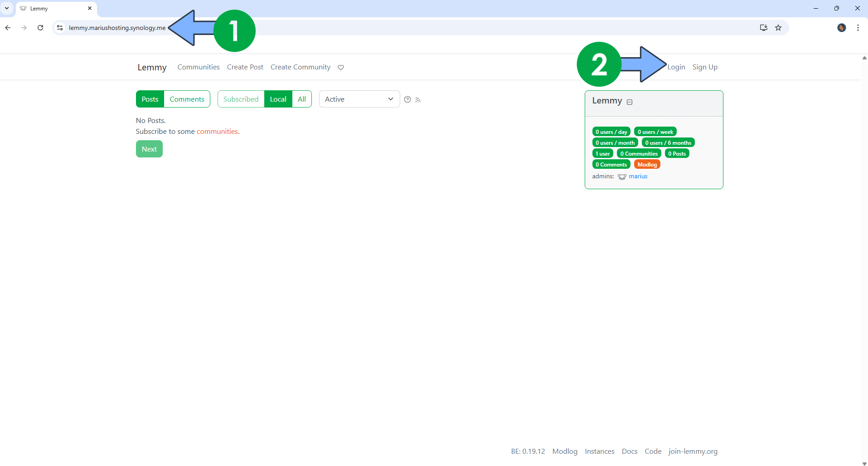Open Communities in navbar

(199, 67)
